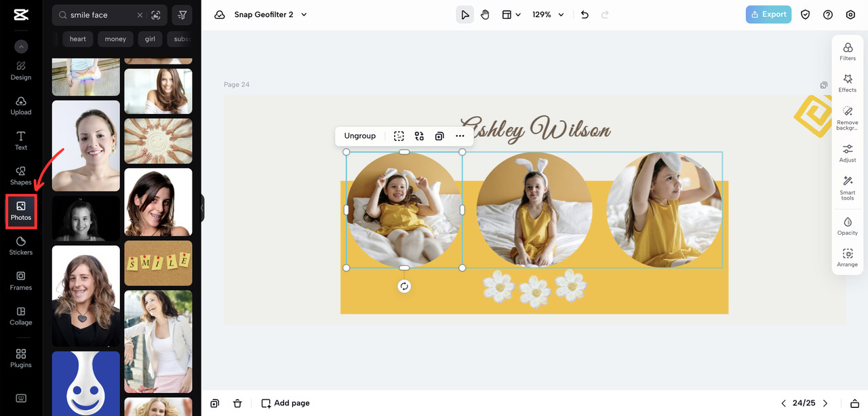Image resolution: width=868 pixels, height=416 pixels.
Task: Open the Filters tool
Action: [x=848, y=52]
